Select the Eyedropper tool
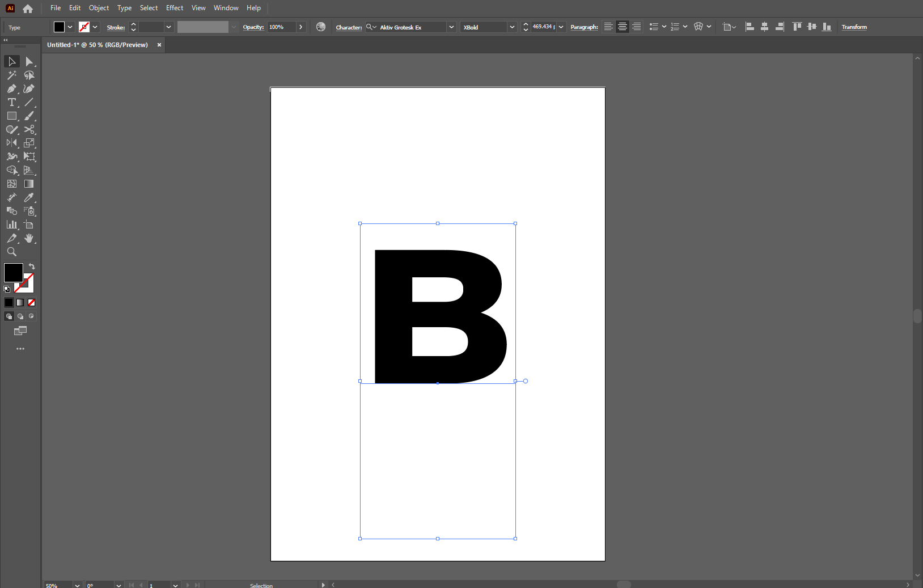 point(29,197)
